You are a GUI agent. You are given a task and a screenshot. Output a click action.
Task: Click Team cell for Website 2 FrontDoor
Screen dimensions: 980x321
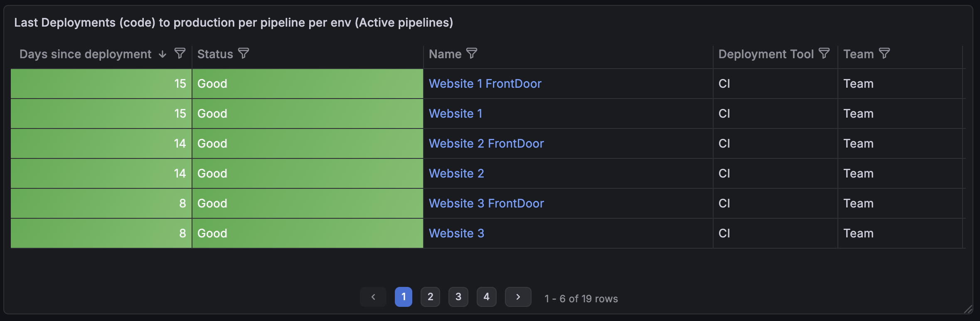900,143
